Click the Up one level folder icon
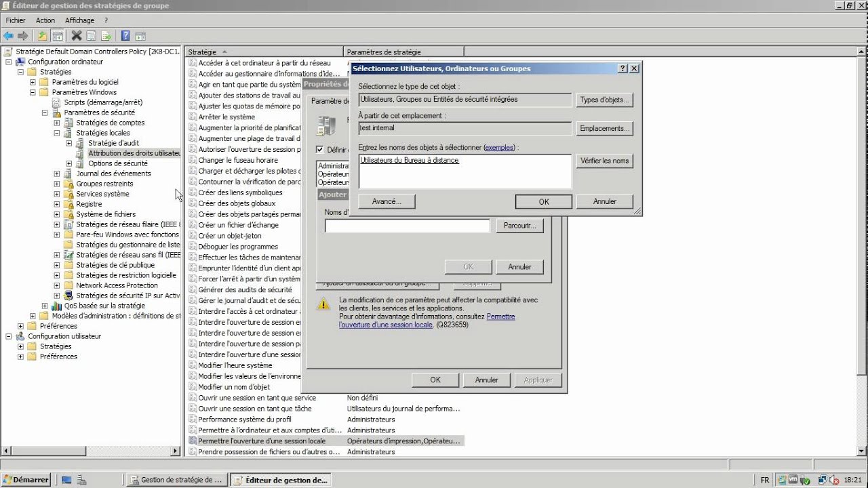The height and width of the screenshot is (488, 868). click(x=43, y=36)
